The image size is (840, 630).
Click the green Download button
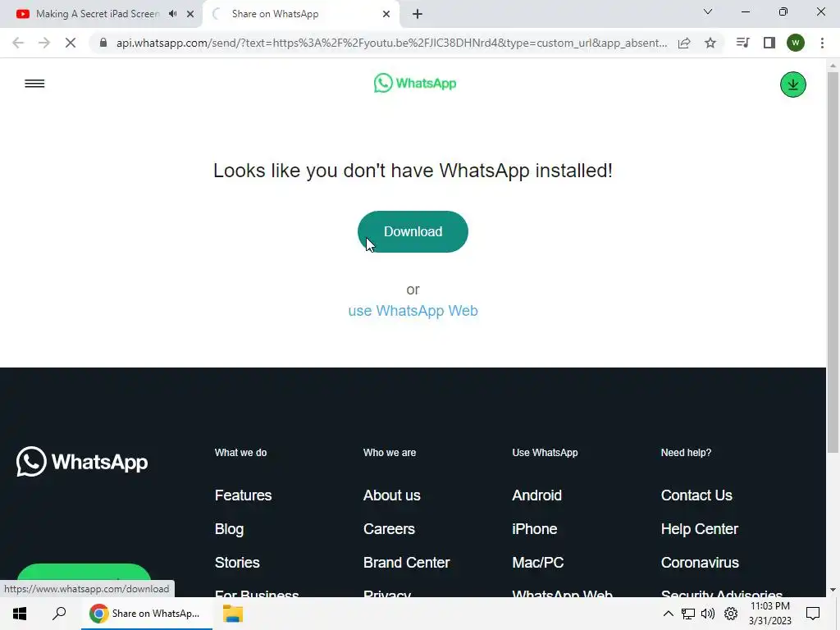pyautogui.click(x=413, y=231)
